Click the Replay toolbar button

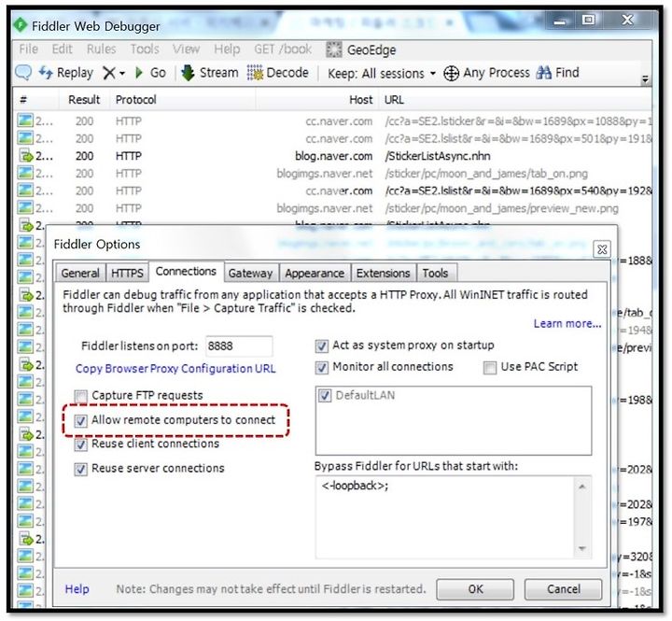pos(66,73)
